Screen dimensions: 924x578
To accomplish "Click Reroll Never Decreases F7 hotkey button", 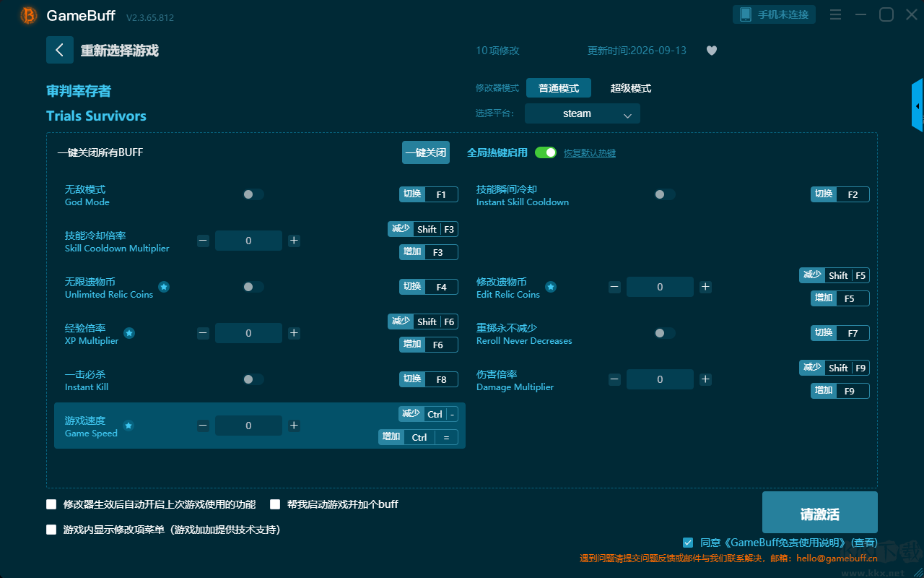I will (x=840, y=333).
